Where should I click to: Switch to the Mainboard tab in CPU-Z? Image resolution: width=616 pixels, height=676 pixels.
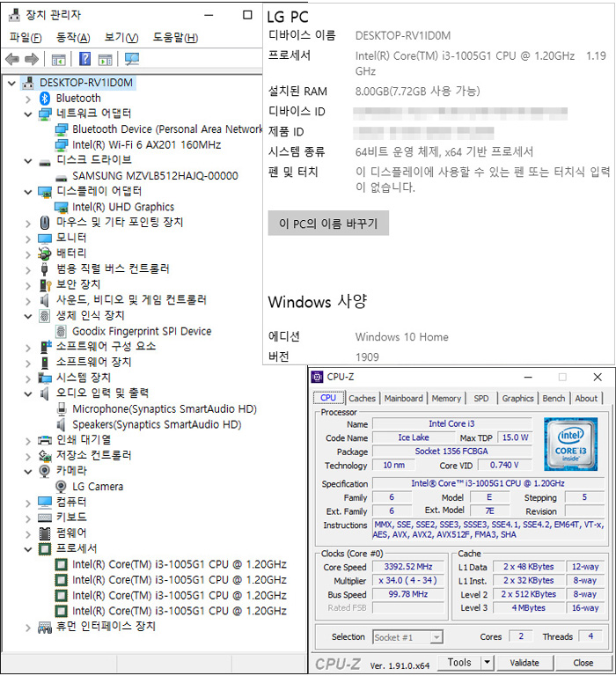(404, 399)
